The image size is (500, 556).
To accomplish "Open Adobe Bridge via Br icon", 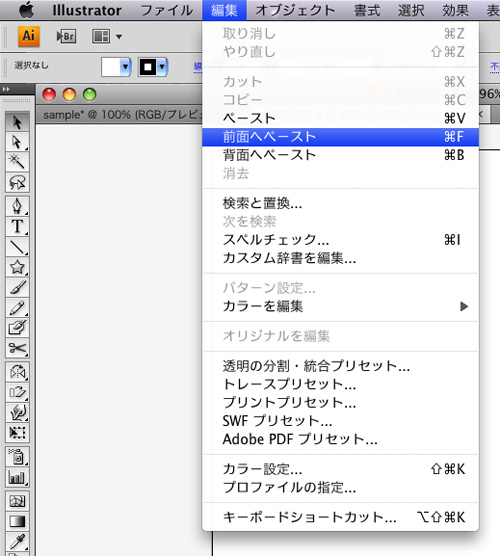I will point(66,36).
